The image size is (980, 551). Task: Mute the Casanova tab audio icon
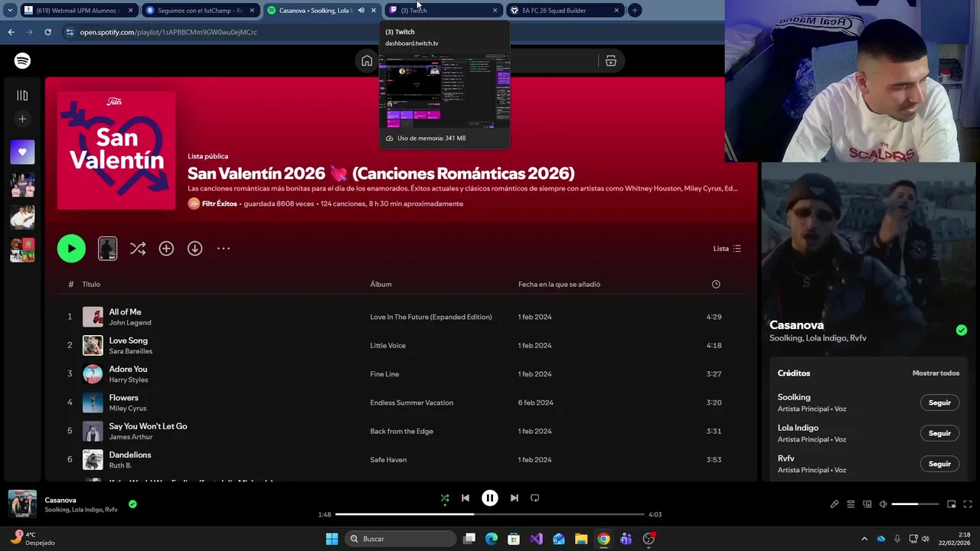coord(361,11)
